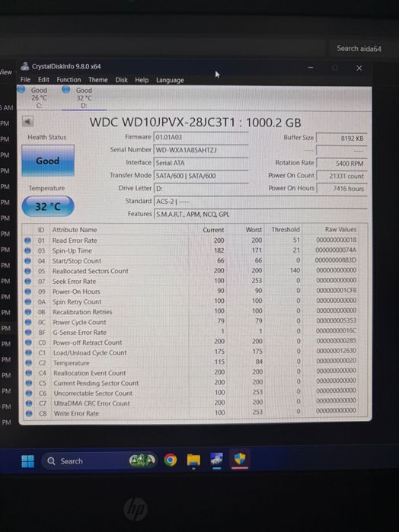
Task: Click the status dot for Spin Retry Count
Action: coord(28,301)
